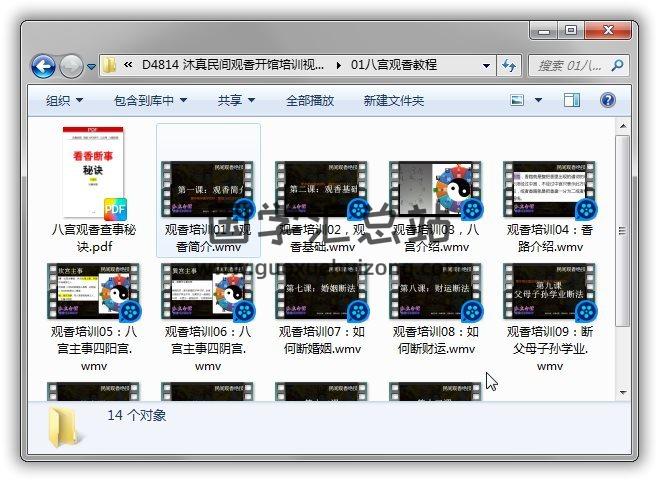Viewport: 659px width, 482px height.
Task: Click file name 观香培训05：八宫主事四阳宫.wmv
Action: point(94,348)
